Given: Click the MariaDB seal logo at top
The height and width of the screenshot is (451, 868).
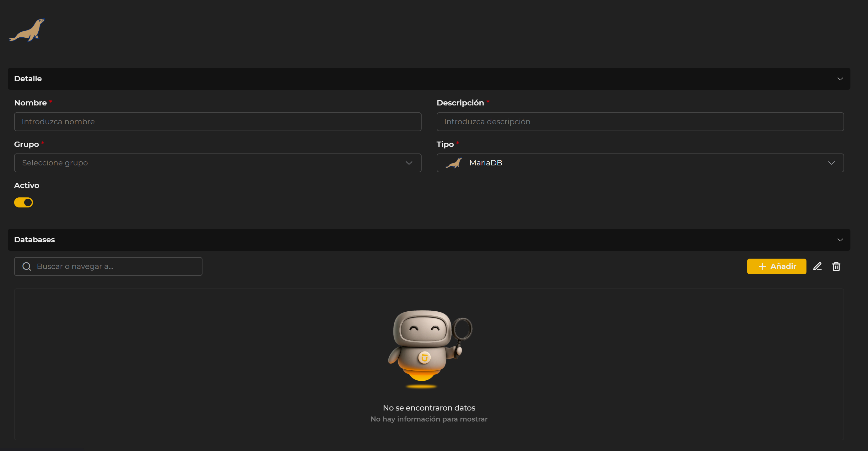Looking at the screenshot, I should (27, 30).
